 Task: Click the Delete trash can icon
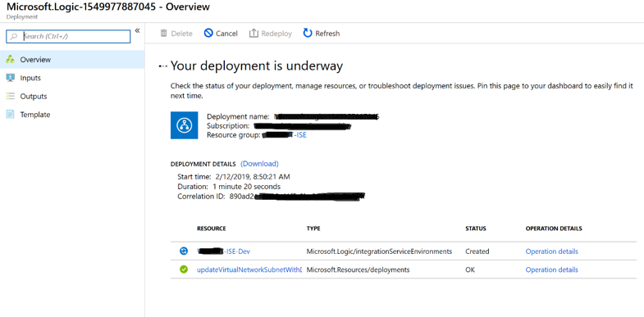[x=163, y=34]
